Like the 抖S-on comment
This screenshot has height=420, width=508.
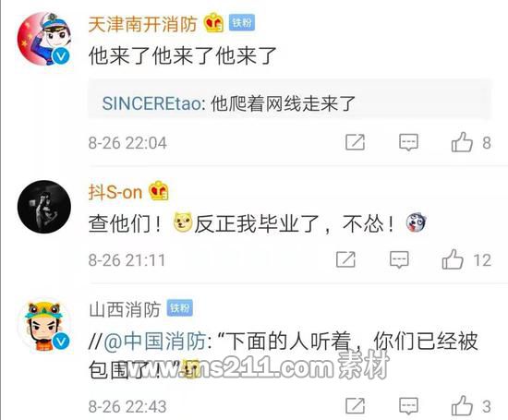(453, 259)
